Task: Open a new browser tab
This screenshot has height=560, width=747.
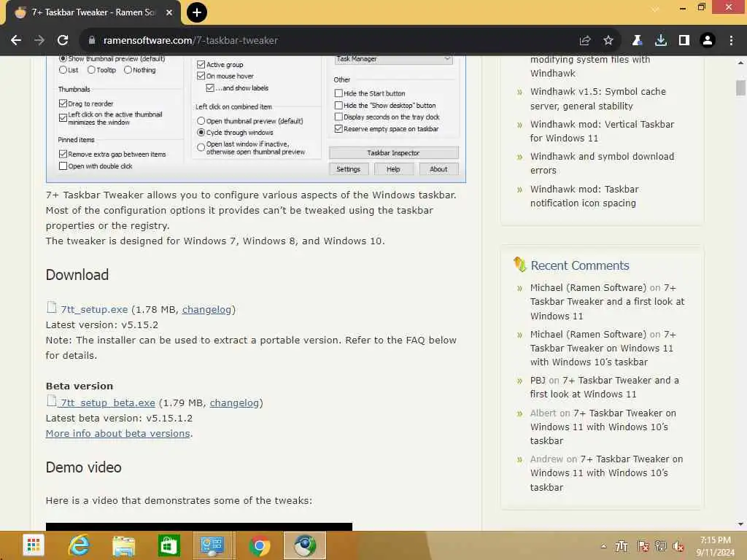Action: tap(197, 12)
